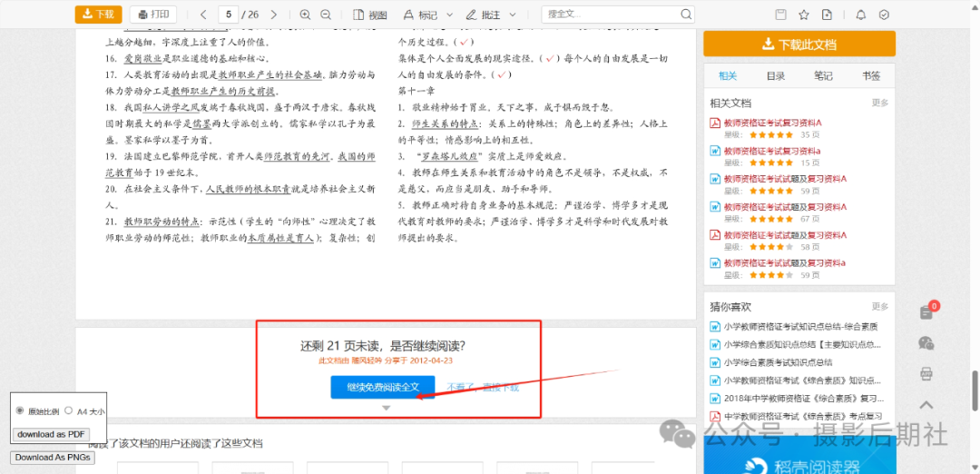Click the bell notification icon
980x474 pixels.
point(861,15)
